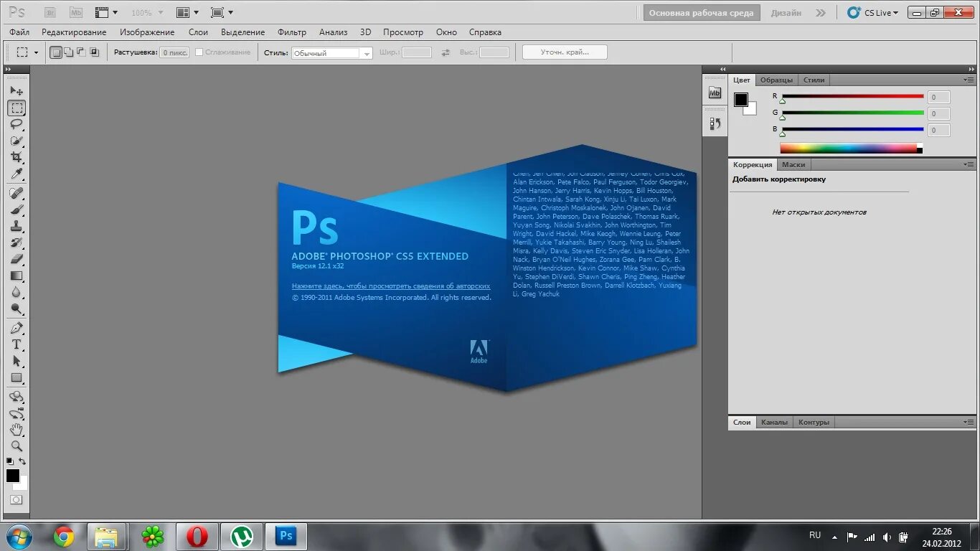Select the Clone Stamp tool
980x551 pixels.
click(17, 227)
